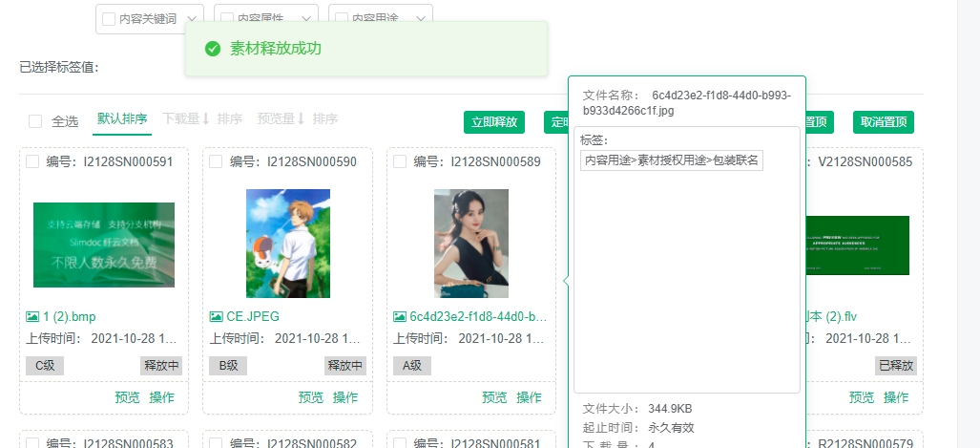Click the 取消置顶 button

(x=884, y=122)
